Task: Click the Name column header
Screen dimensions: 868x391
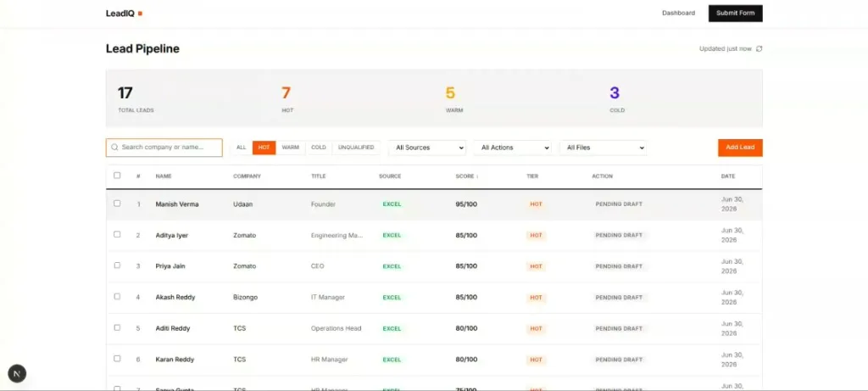Action: (164, 176)
